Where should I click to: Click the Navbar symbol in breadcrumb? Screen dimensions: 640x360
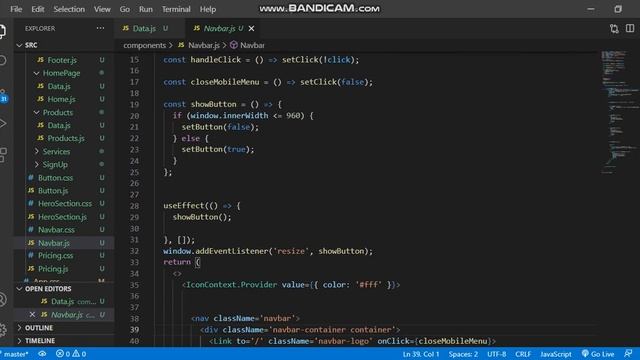pyautogui.click(x=252, y=45)
